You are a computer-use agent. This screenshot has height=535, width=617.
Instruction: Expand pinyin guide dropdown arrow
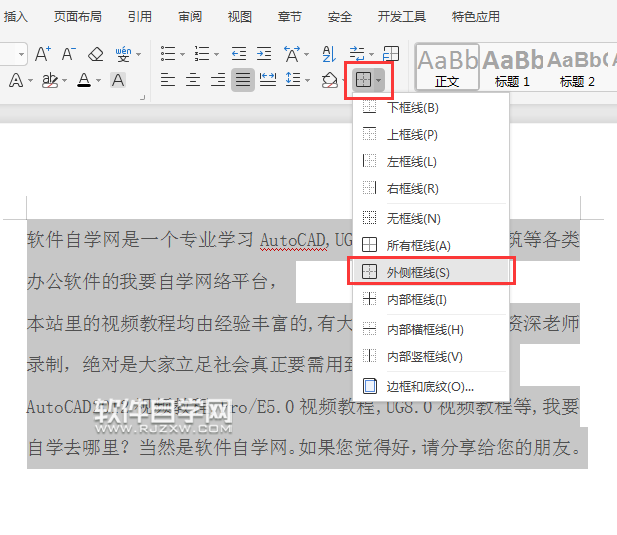pos(138,54)
